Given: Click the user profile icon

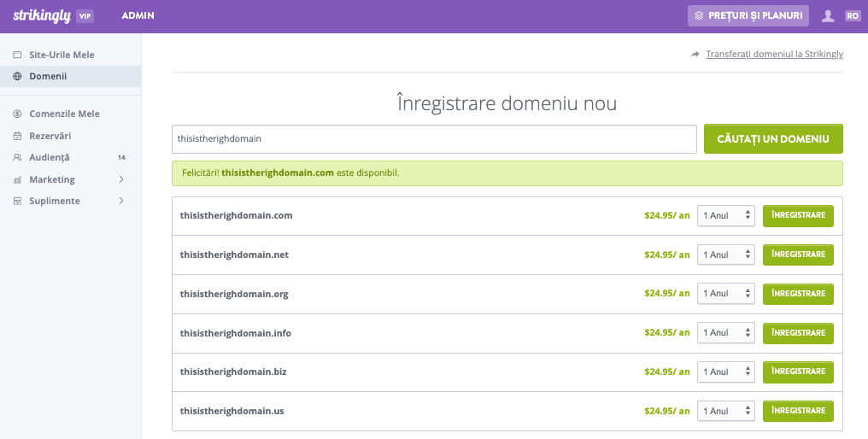Looking at the screenshot, I should click(x=827, y=15).
